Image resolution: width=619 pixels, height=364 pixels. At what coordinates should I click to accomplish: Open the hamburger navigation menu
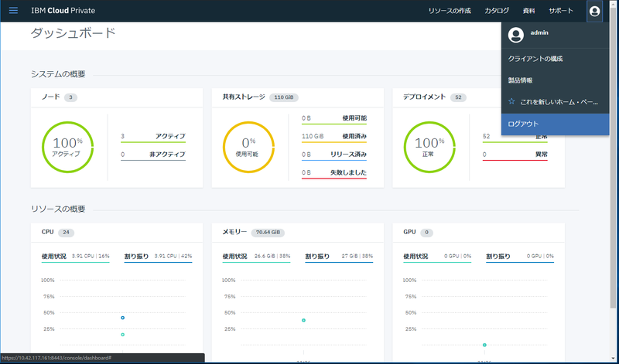(x=13, y=11)
